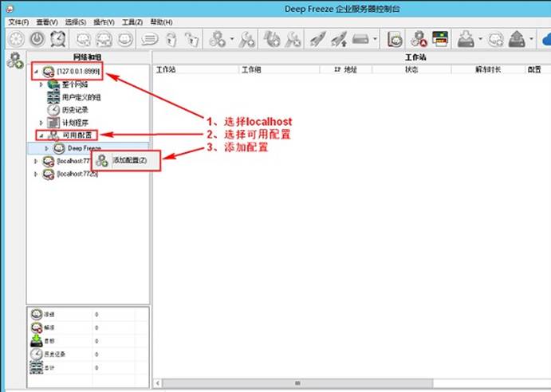Image resolution: width=551 pixels, height=392 pixels.
Task: Click the bear logbook toolbar icon
Action: click(x=395, y=39)
